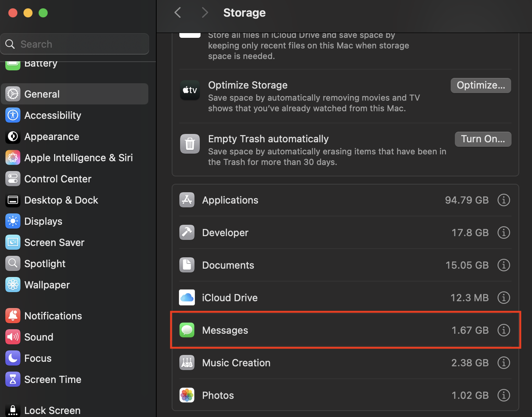Open the Music Creation storage icon
The width and height of the screenshot is (532, 417).
(187, 363)
